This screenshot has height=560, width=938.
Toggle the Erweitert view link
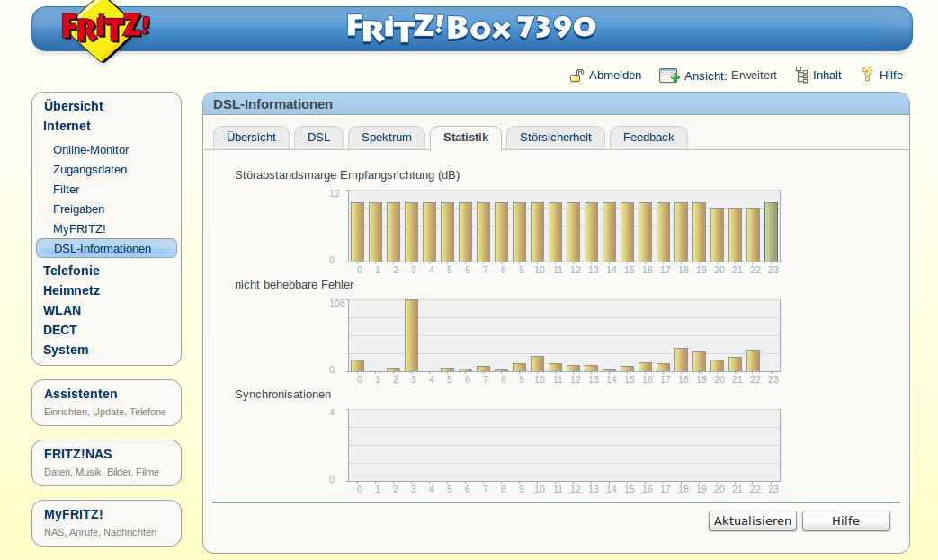click(754, 76)
